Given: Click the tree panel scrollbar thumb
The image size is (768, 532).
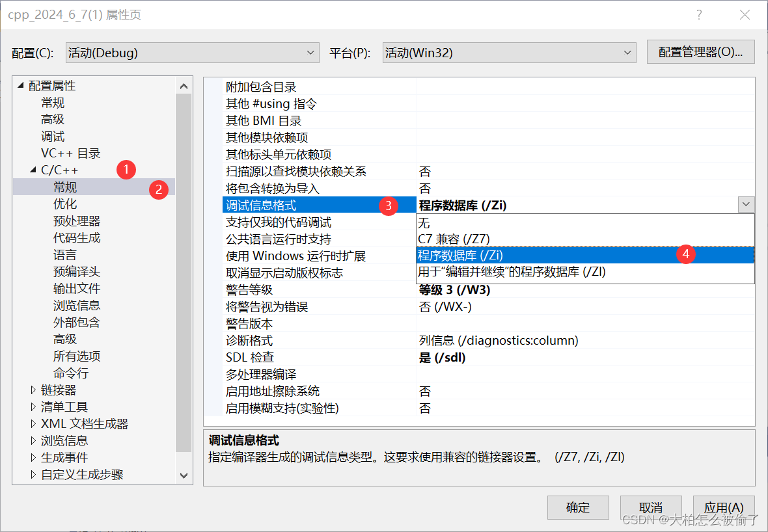Looking at the screenshot, I should (184, 273).
